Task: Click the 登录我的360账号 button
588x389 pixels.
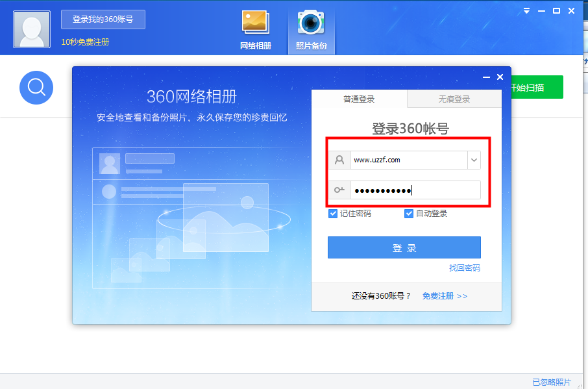Action: [x=103, y=19]
